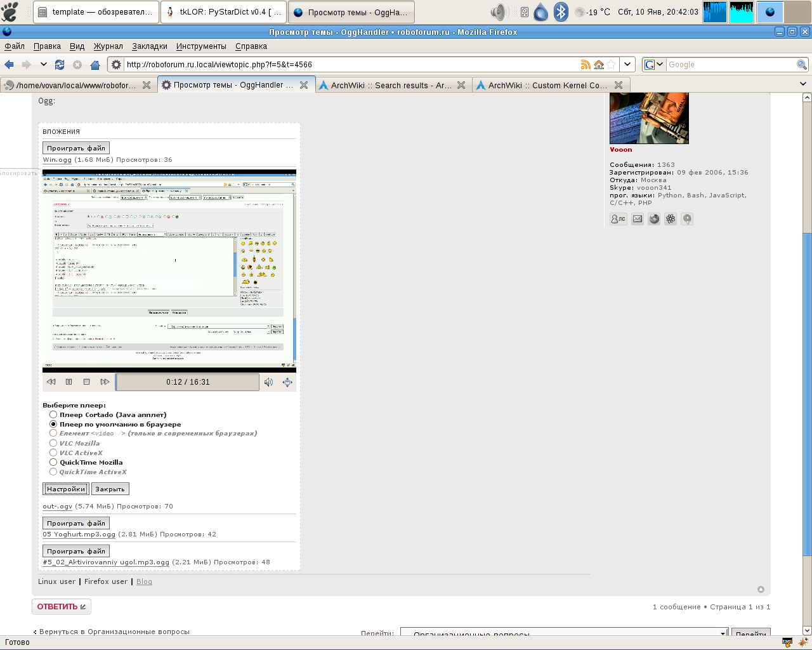Play the 05 Yoghurt.mp3.ogg file
The height and width of the screenshot is (650, 812).
coord(76,523)
